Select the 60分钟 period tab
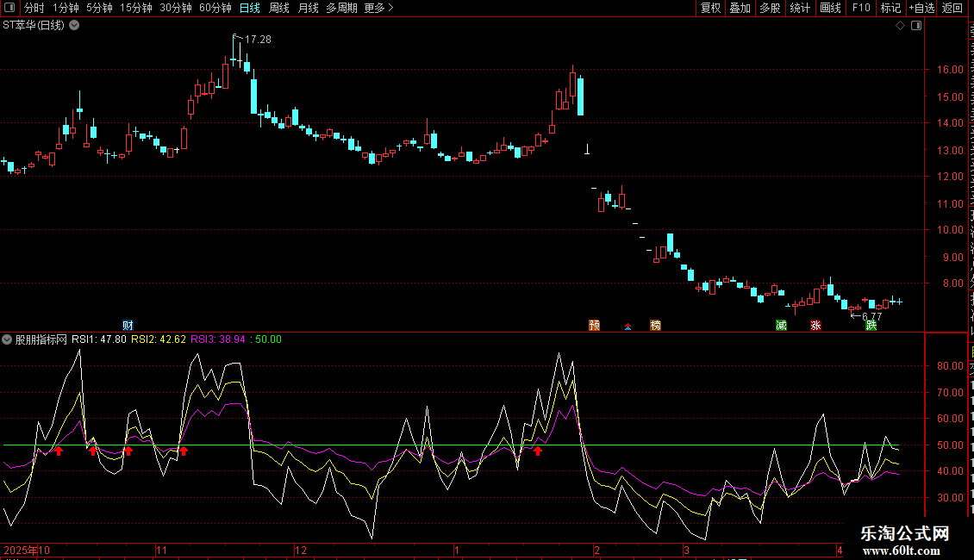The width and height of the screenshot is (974, 560). [215, 8]
